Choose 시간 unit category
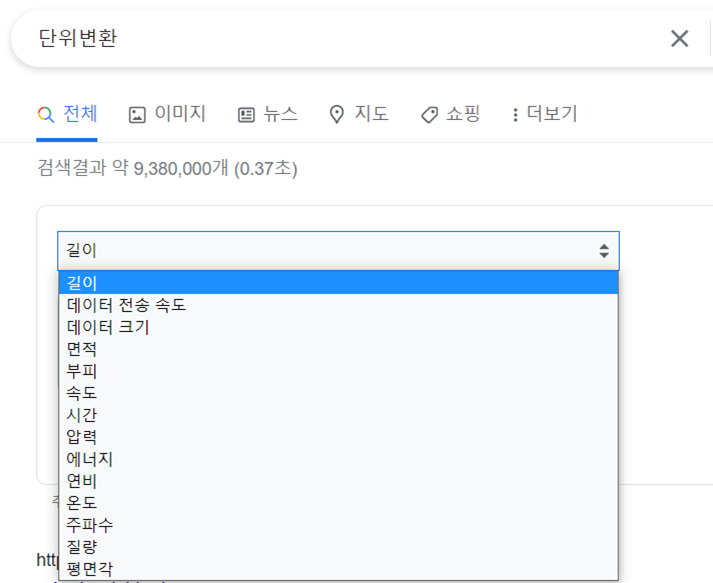 point(338,415)
